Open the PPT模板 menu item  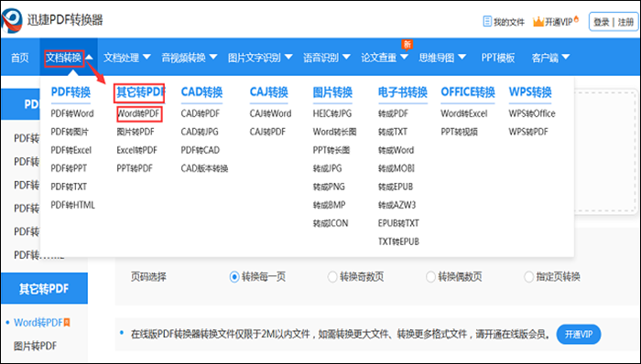coord(497,58)
